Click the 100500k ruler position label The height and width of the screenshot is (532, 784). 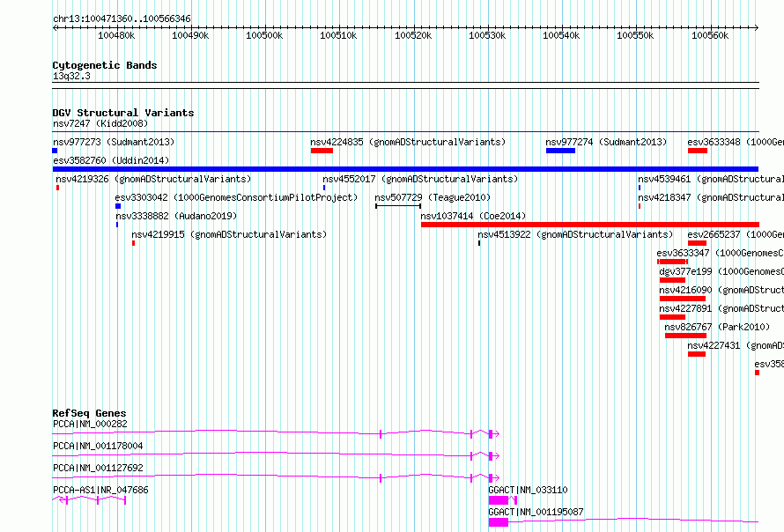click(264, 35)
